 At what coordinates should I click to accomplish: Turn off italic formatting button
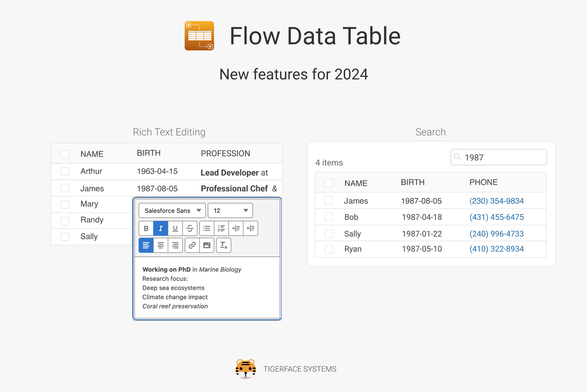(160, 229)
